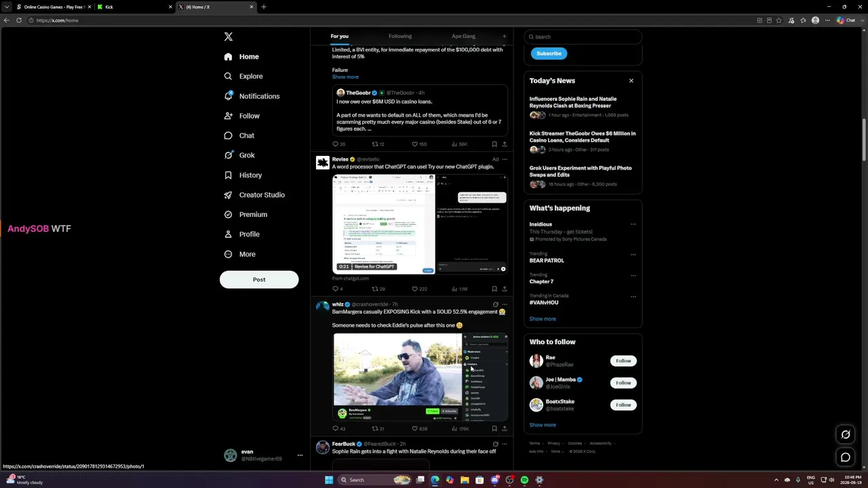868x488 pixels.
Task: Share whiz's BamMargera post
Action: 504,428
